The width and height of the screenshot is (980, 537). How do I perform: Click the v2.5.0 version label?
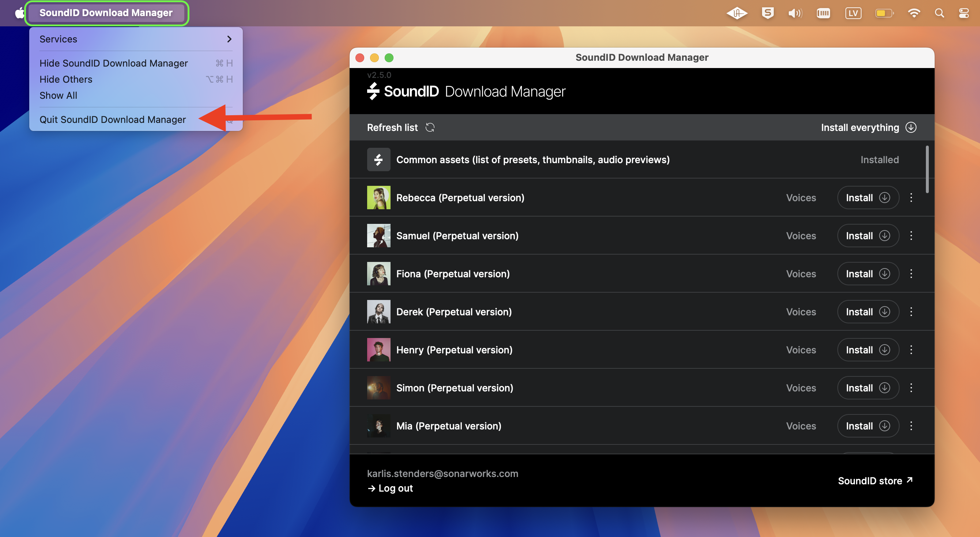(379, 75)
